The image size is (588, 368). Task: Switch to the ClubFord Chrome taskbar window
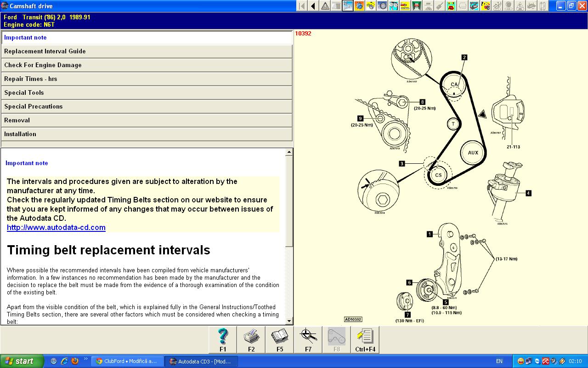pyautogui.click(x=127, y=362)
